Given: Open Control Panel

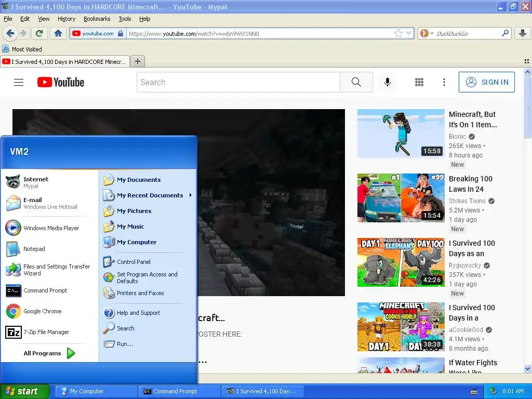Looking at the screenshot, I should [148, 262].
